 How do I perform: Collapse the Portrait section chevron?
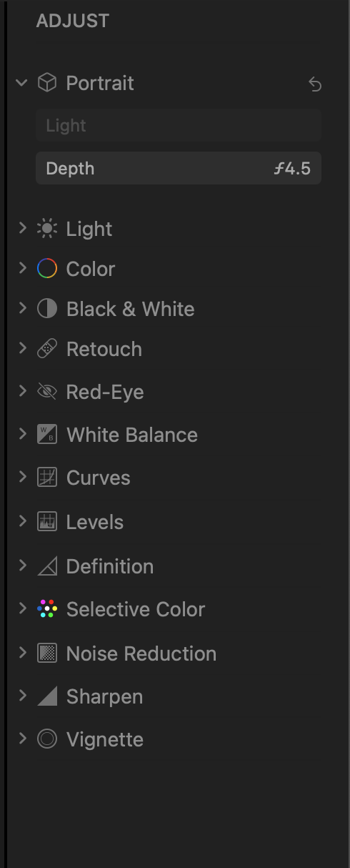22,83
